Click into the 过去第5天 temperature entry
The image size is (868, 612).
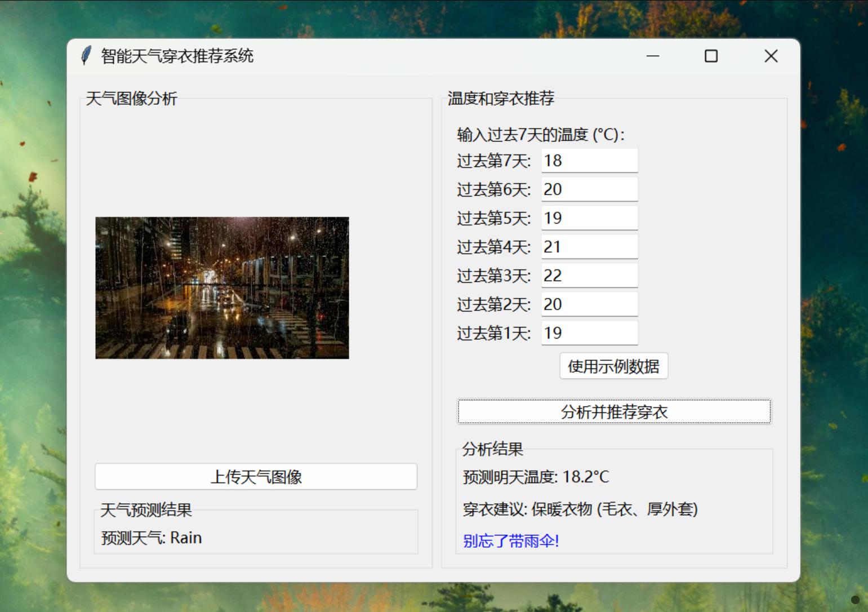589,218
